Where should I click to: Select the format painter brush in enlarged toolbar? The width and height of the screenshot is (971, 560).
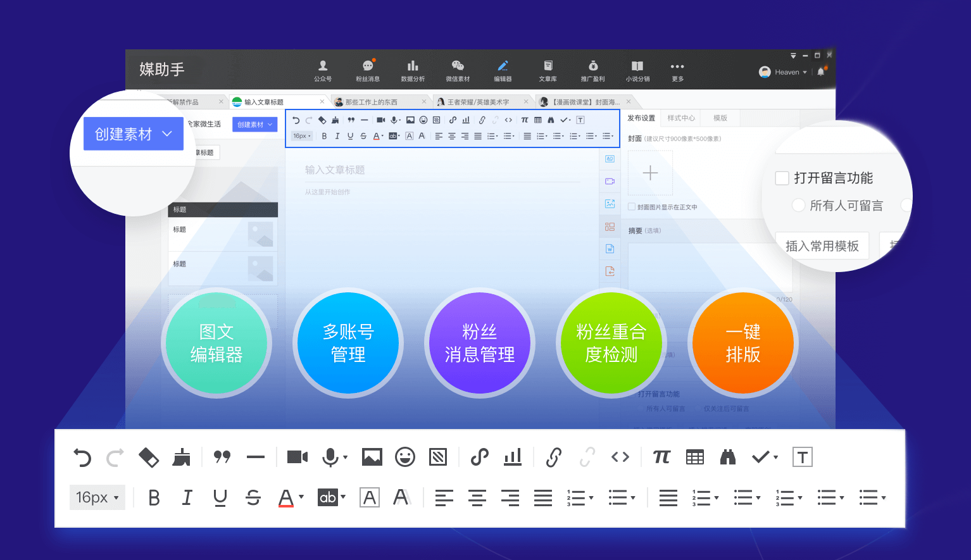(182, 457)
